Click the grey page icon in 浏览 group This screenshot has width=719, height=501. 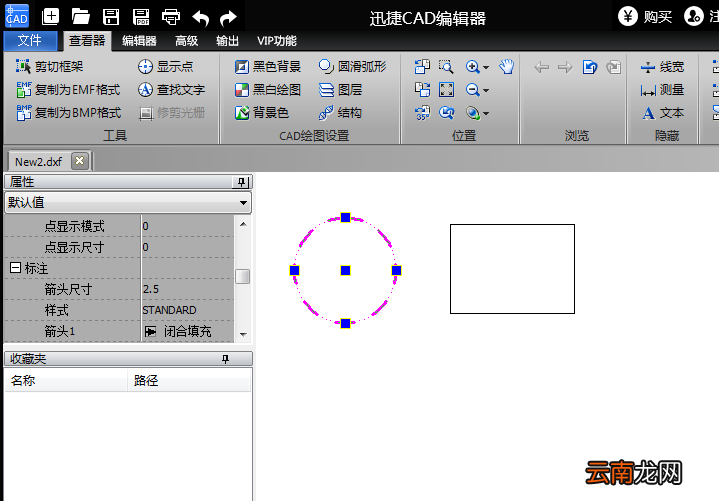pyautogui.click(x=614, y=67)
